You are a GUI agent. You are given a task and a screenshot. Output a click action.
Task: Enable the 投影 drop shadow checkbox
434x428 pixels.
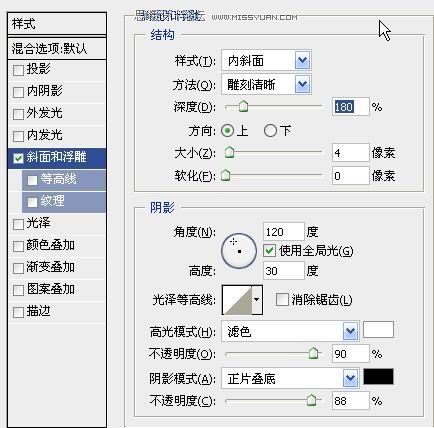[18, 70]
